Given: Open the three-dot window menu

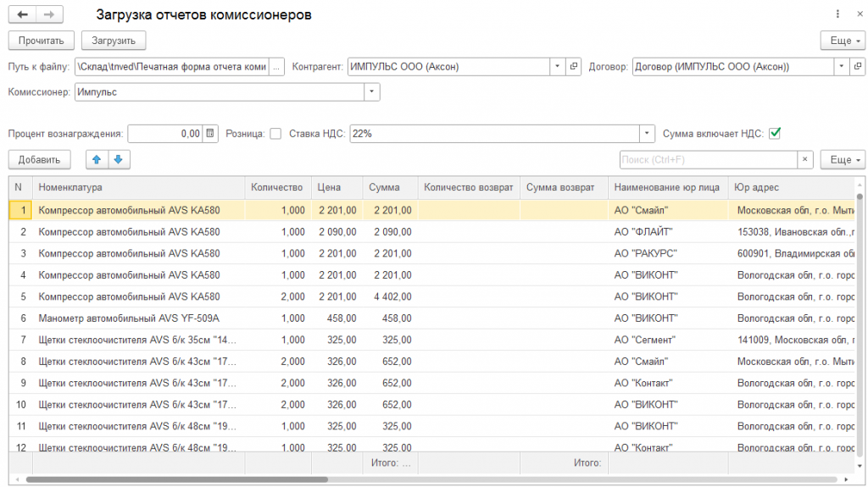Looking at the screenshot, I should tap(837, 14).
